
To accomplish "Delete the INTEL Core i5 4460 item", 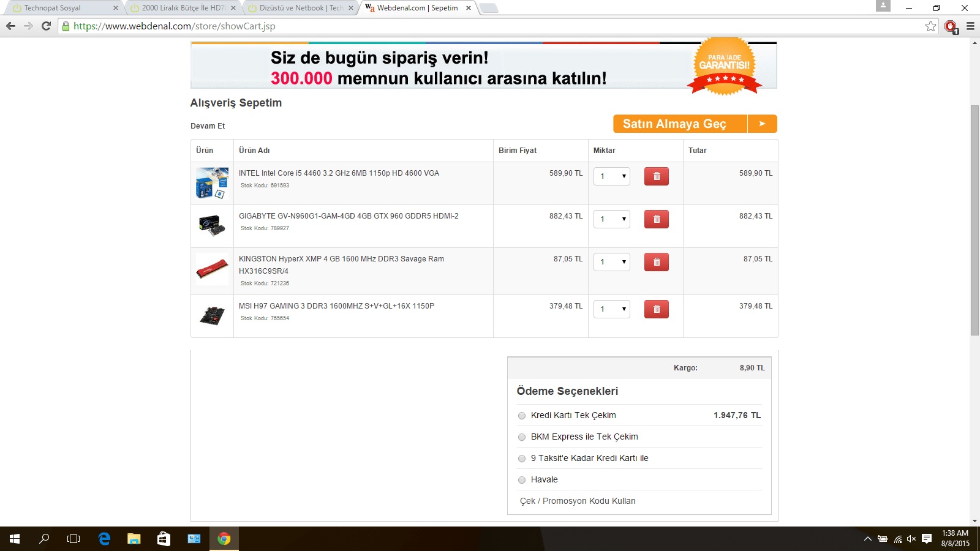I will pyautogui.click(x=656, y=176).
